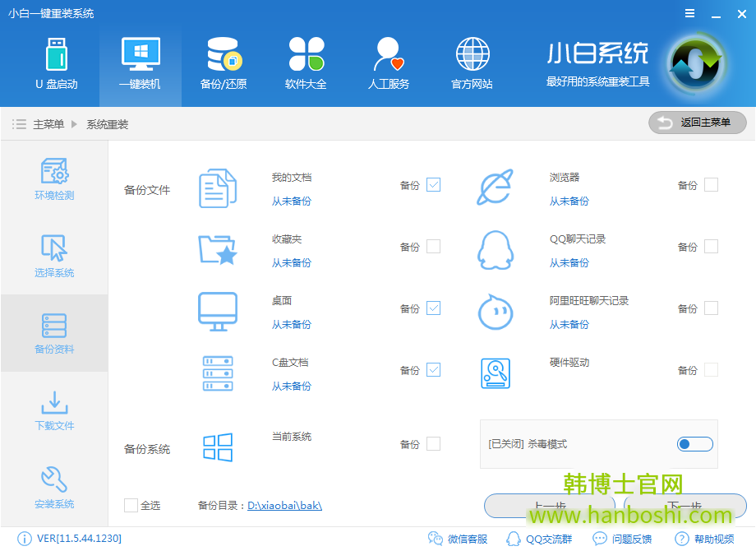Enable 杀毒模式 antivirus mode
756x551 pixels.
694,444
